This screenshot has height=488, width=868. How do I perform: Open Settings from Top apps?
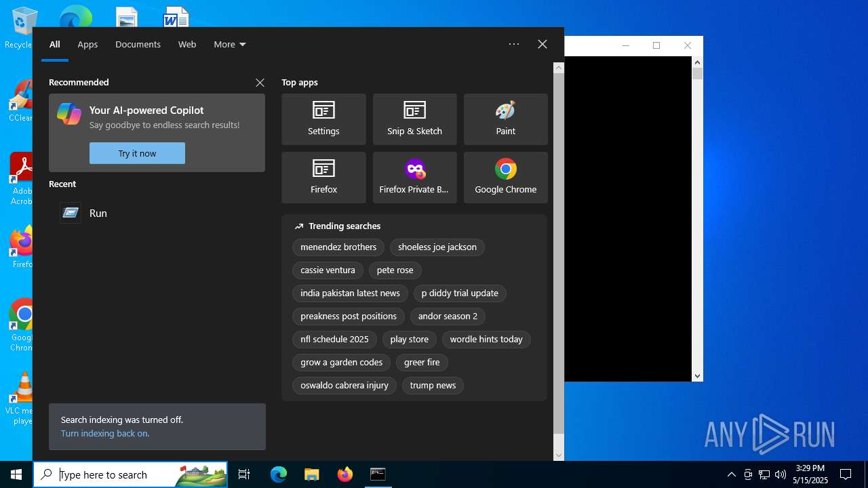pyautogui.click(x=323, y=119)
